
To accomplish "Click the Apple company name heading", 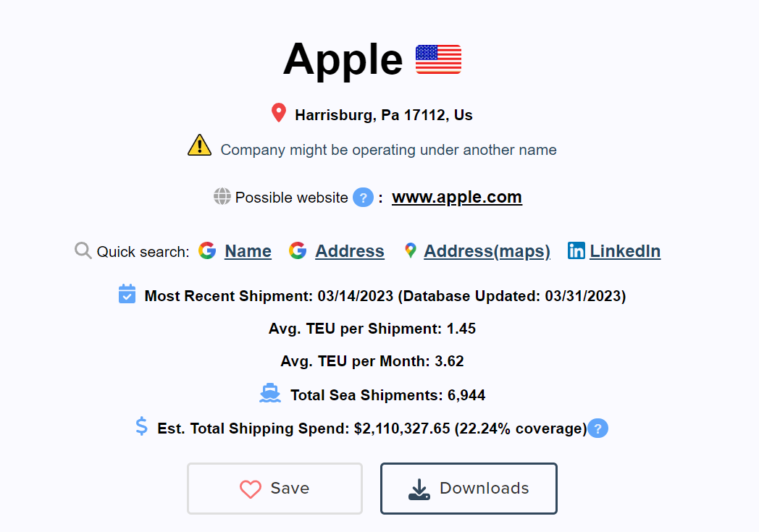I will click(x=343, y=59).
